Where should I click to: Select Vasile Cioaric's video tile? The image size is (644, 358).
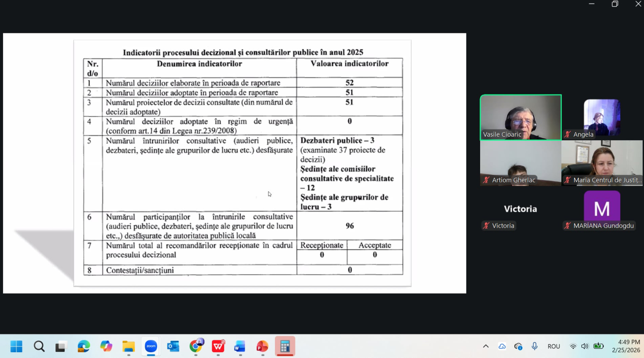(521, 117)
